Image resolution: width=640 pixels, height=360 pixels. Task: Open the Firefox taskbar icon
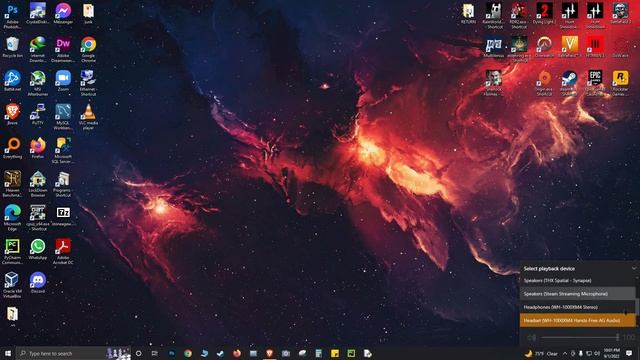(237, 353)
